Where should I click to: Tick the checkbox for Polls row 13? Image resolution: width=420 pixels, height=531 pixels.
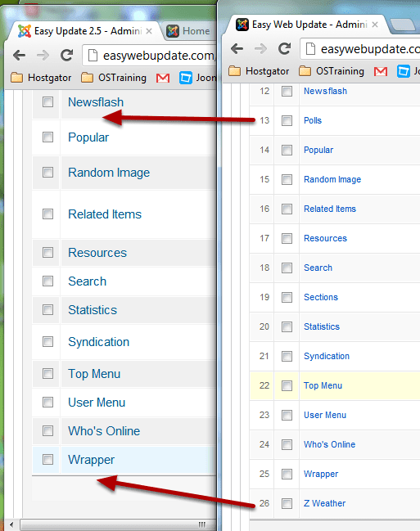(287, 120)
